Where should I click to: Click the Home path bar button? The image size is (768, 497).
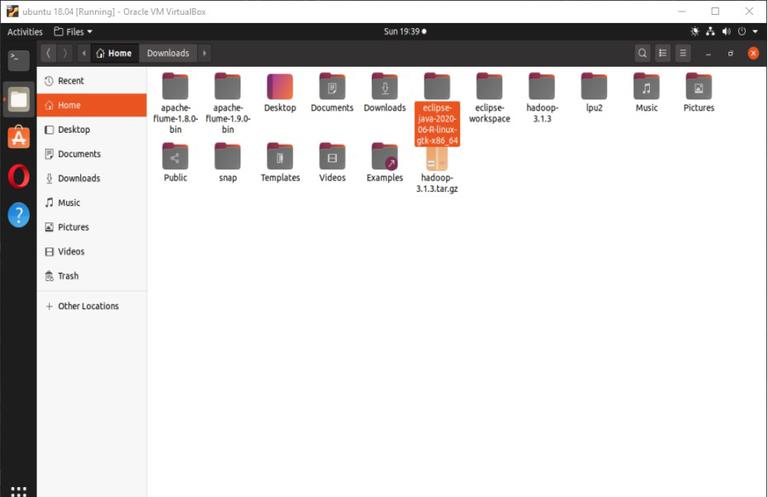pos(114,53)
